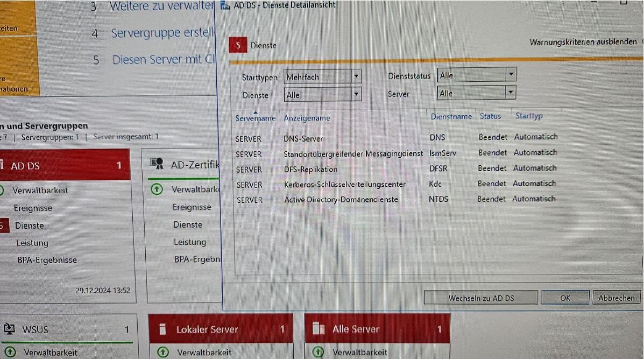Viewport: 644px width, 359px height.
Task: Sort by Starttyp column header
Action: pos(529,116)
